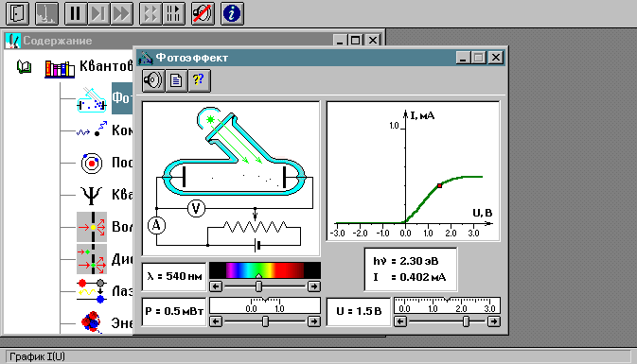
Task: Select the photoeffect tube icon in tree
Action: click(x=92, y=100)
